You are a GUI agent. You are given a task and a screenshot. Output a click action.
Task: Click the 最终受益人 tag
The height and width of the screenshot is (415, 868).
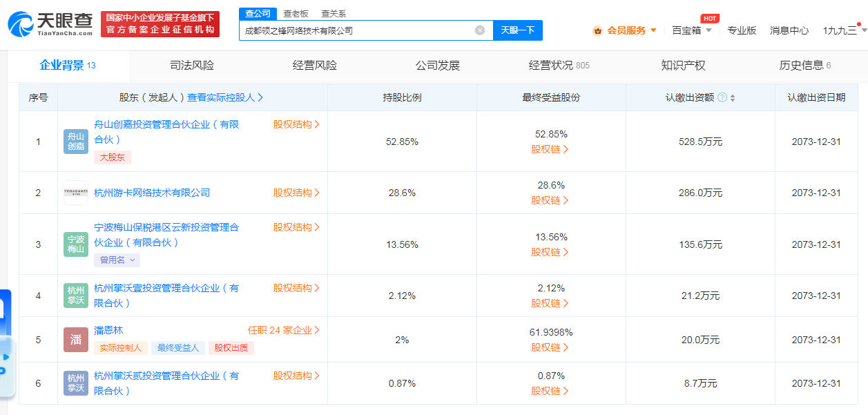[178, 348]
